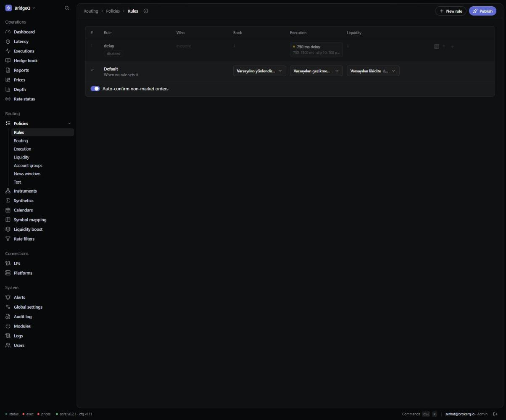The height and width of the screenshot is (420, 506).
Task: Click the search magnifier icon in sidebar
Action: [67, 8]
